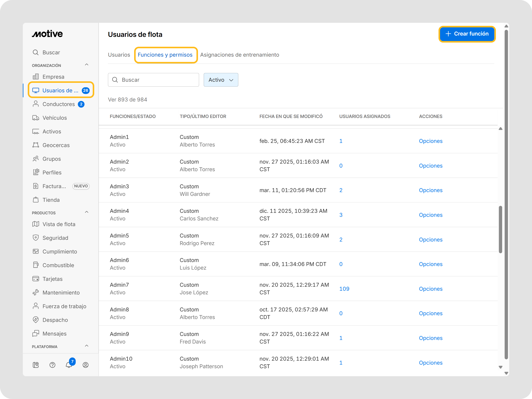Open Mantenimiento from the sidebar
The height and width of the screenshot is (399, 532).
click(61, 292)
